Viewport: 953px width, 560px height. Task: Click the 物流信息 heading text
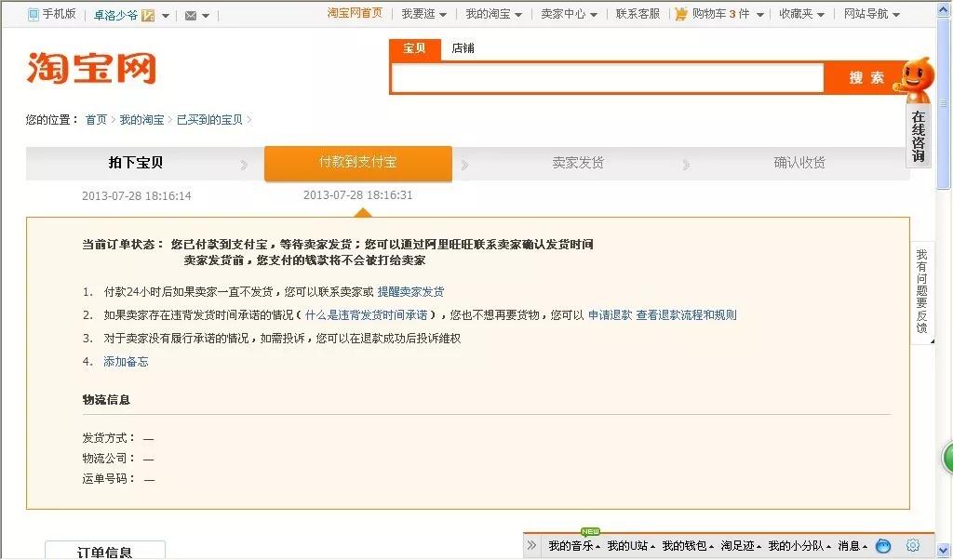106,400
